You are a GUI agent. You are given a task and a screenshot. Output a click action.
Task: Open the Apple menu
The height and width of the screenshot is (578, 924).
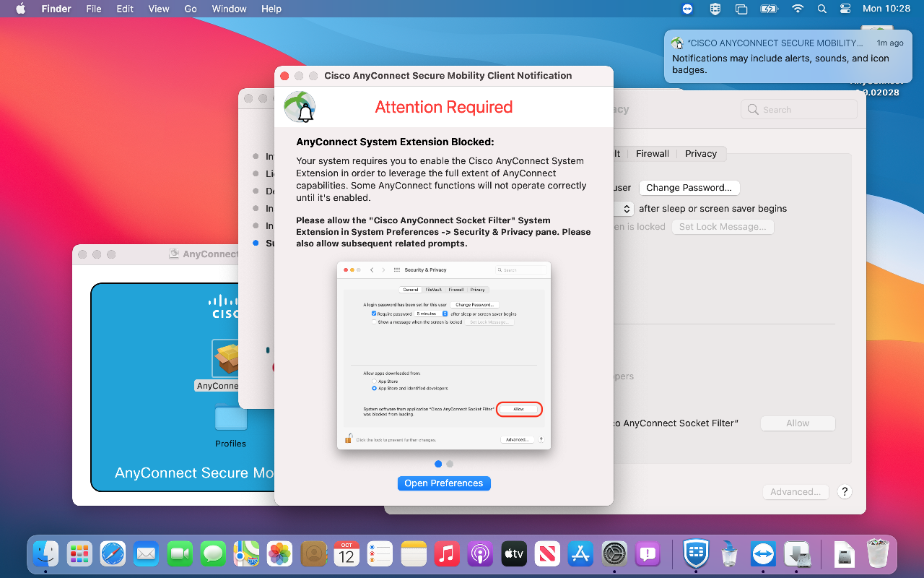tap(20, 9)
